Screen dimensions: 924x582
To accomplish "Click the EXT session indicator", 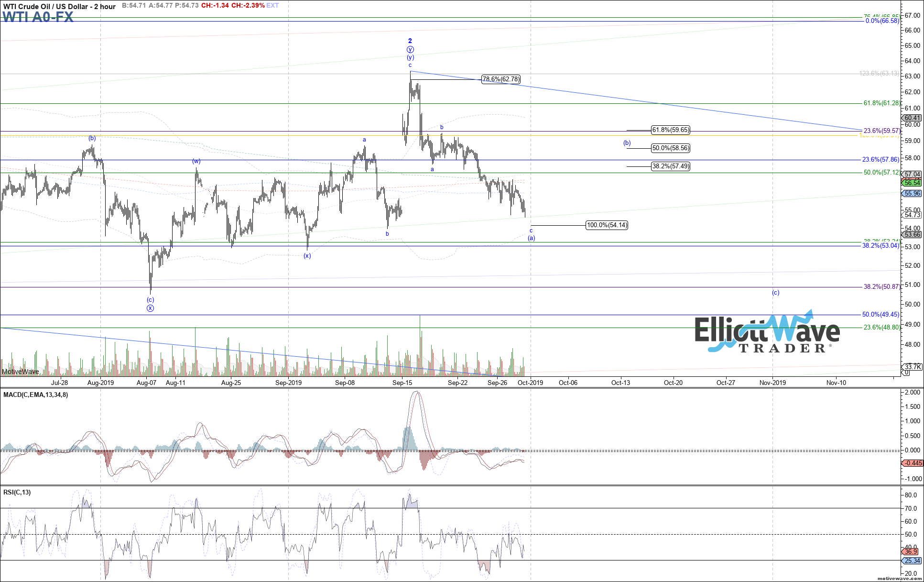I will [273, 6].
